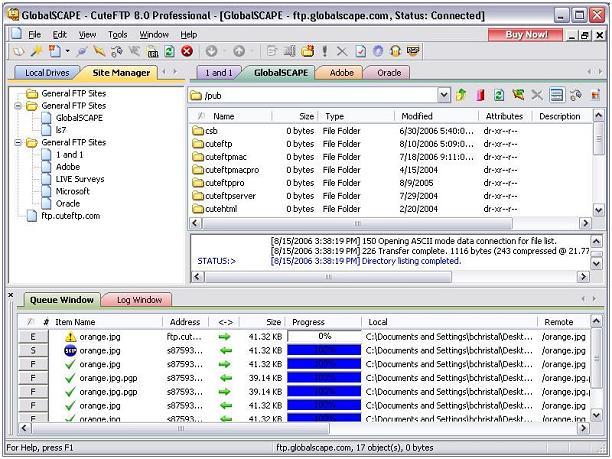Click the cutehtml folder icon

click(x=197, y=209)
